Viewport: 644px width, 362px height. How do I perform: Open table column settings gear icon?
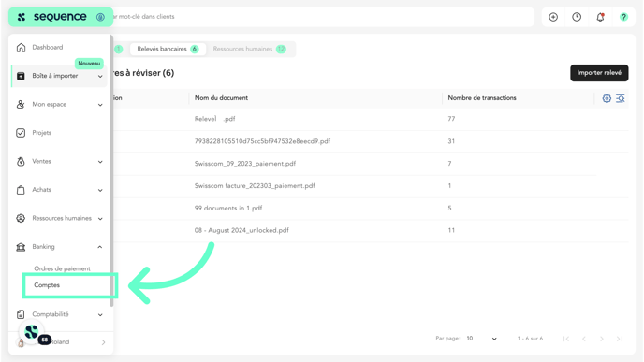pos(607,98)
